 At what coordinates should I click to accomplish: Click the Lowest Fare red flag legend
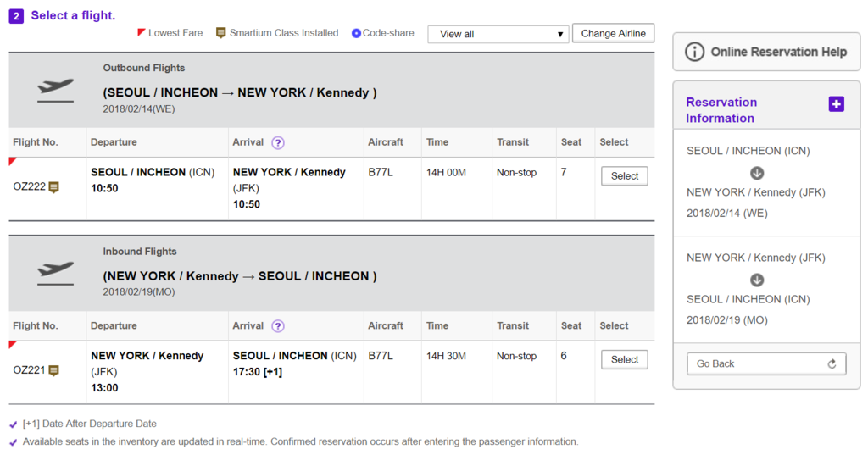142,33
